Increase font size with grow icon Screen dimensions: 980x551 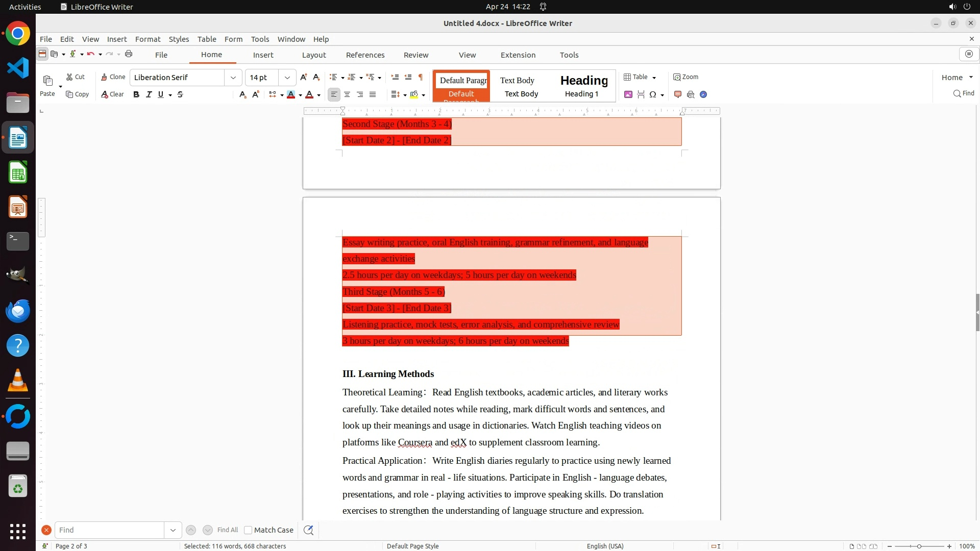coord(304,77)
